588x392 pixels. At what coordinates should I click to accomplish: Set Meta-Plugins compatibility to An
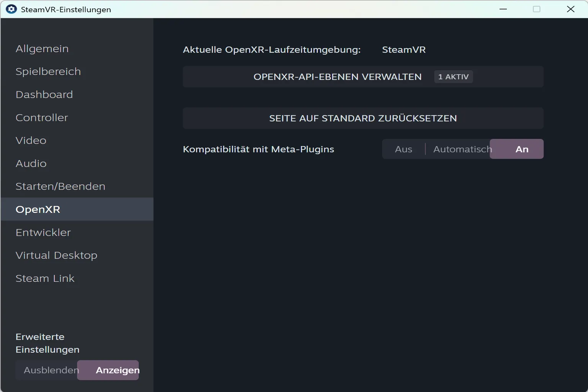pos(517,149)
